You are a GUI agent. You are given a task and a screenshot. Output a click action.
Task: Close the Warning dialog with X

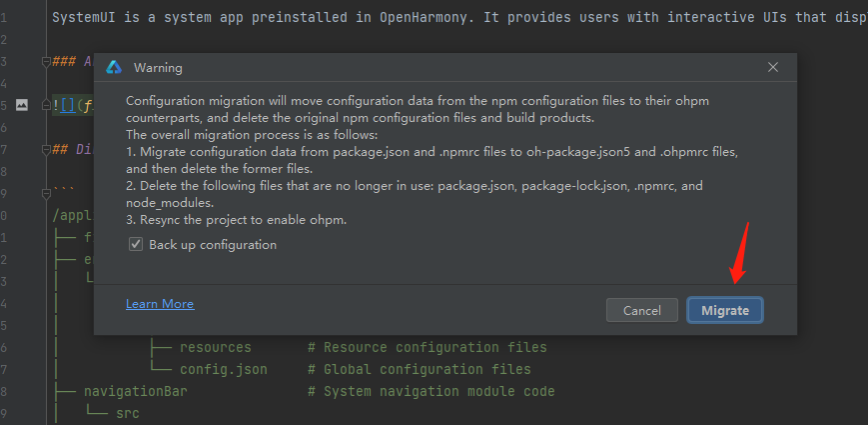[773, 68]
